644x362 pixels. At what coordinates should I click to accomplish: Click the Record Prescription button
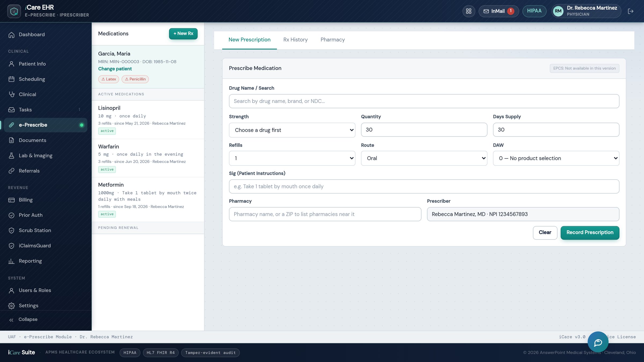[590, 232]
